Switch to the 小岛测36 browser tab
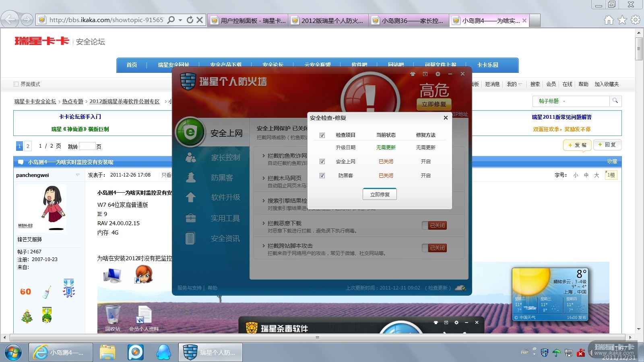The height and width of the screenshot is (362, 644). pyautogui.click(x=409, y=21)
